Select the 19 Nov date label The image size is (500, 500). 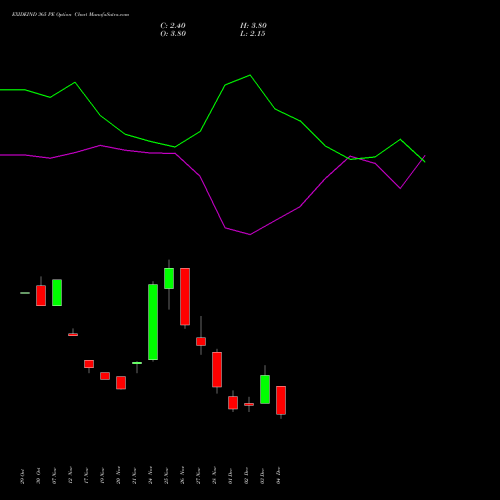click(102, 476)
